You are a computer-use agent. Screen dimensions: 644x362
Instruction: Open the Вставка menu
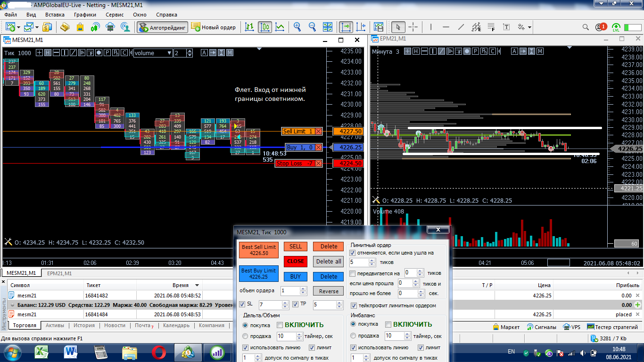coord(55,15)
